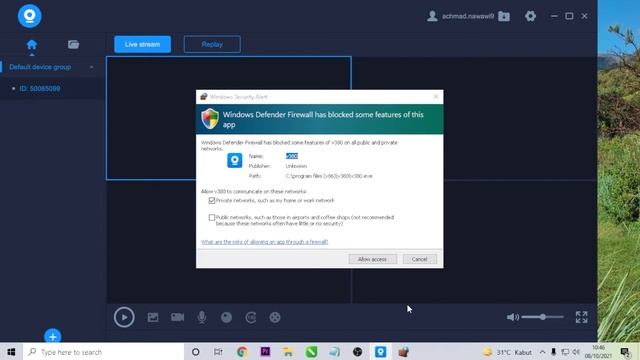Open the weather widget 31°C

point(507,352)
